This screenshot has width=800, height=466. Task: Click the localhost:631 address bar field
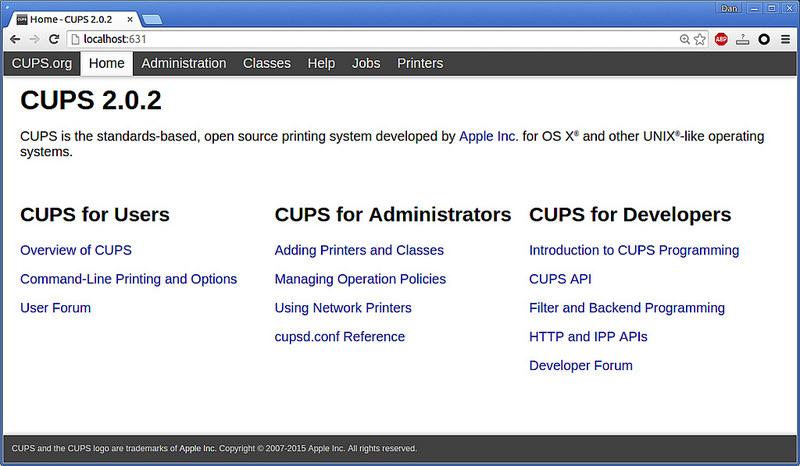pyautogui.click(x=370, y=39)
